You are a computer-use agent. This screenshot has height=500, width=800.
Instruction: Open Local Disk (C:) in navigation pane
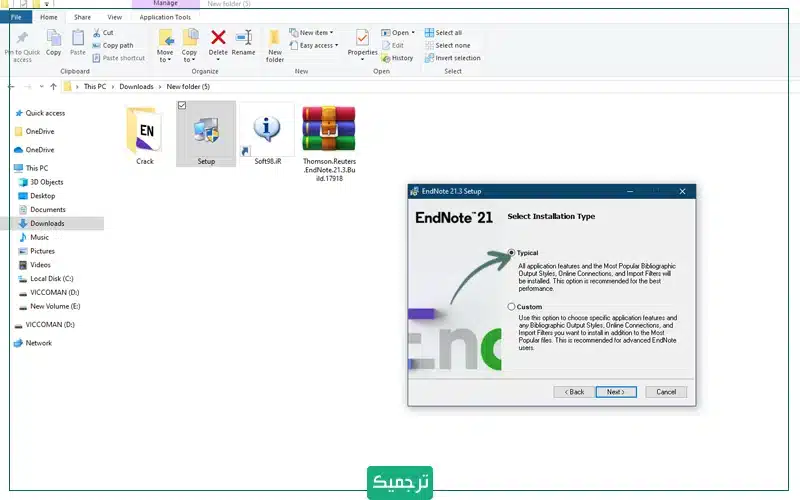coord(46,279)
